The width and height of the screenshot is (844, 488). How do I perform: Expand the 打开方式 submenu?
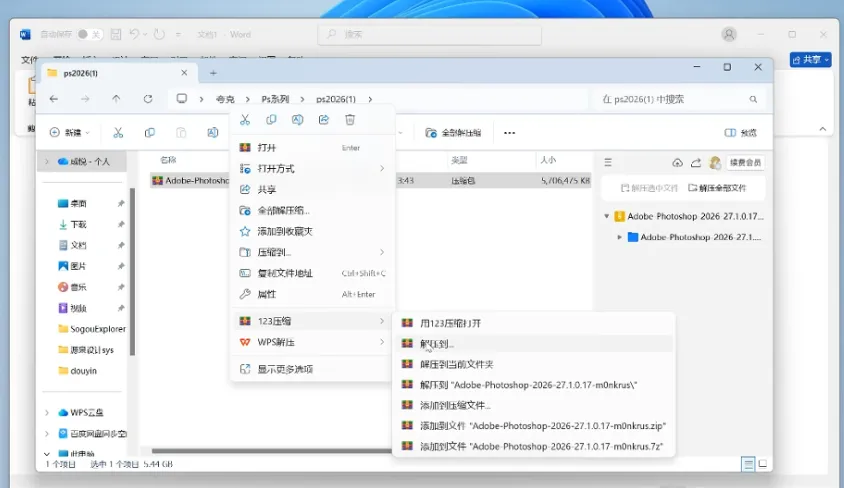pos(313,168)
